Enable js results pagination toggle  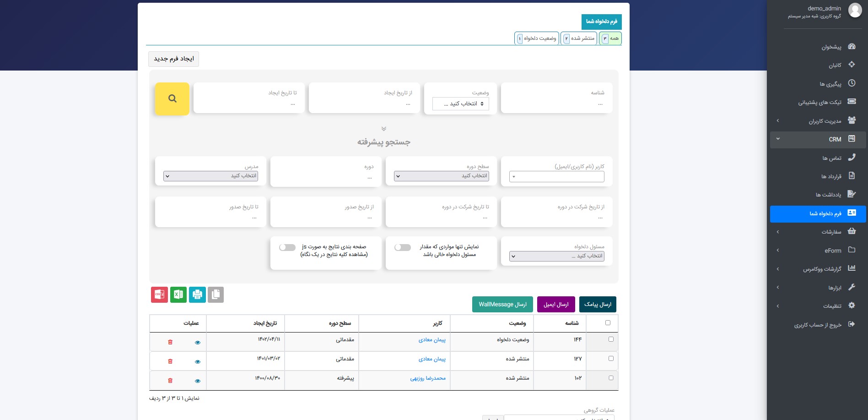click(287, 247)
